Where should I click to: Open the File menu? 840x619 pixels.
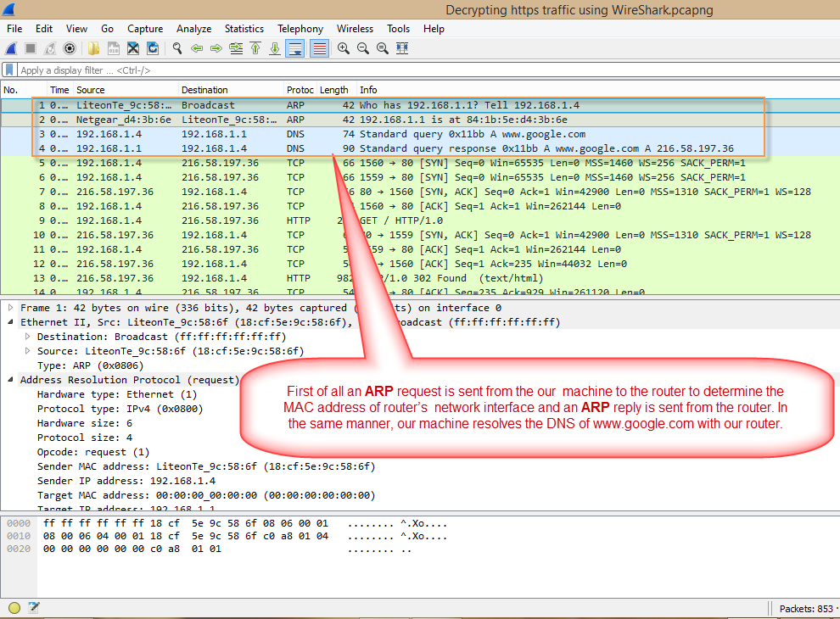point(14,29)
